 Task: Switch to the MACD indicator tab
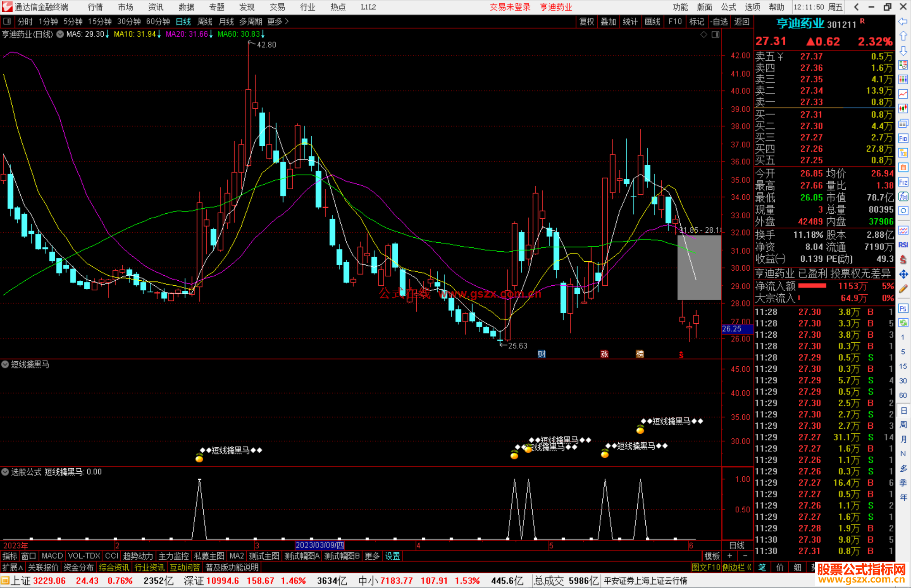tap(52, 556)
